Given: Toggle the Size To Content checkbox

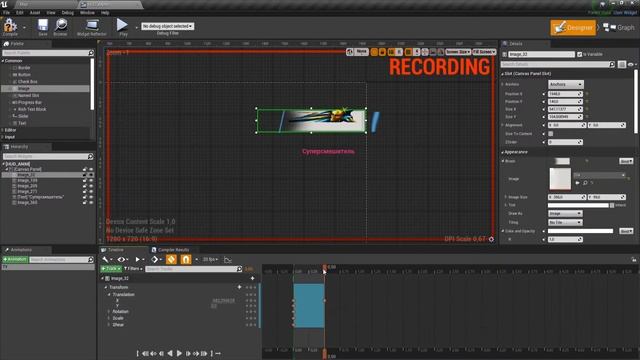Looking at the screenshot, I should pyautogui.click(x=551, y=134).
